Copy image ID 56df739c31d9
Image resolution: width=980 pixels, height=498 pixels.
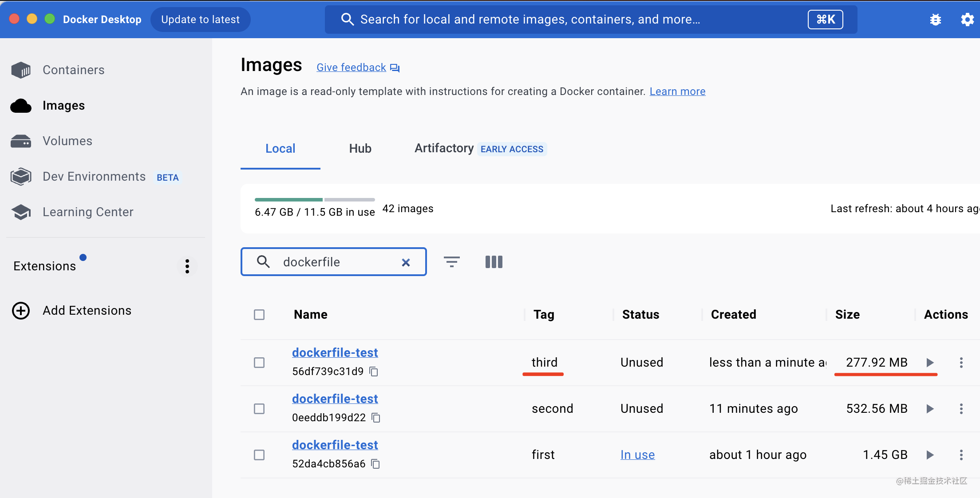[x=374, y=372]
